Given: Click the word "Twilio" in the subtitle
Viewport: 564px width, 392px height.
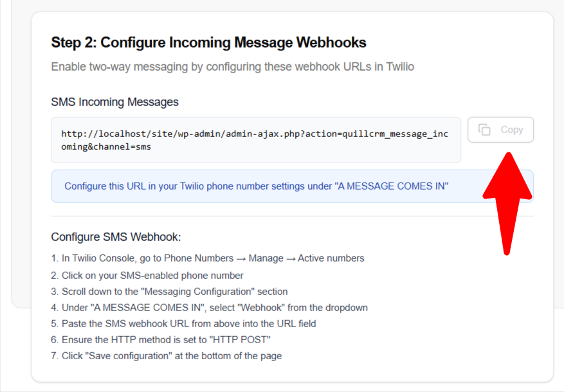Looking at the screenshot, I should click(400, 66).
